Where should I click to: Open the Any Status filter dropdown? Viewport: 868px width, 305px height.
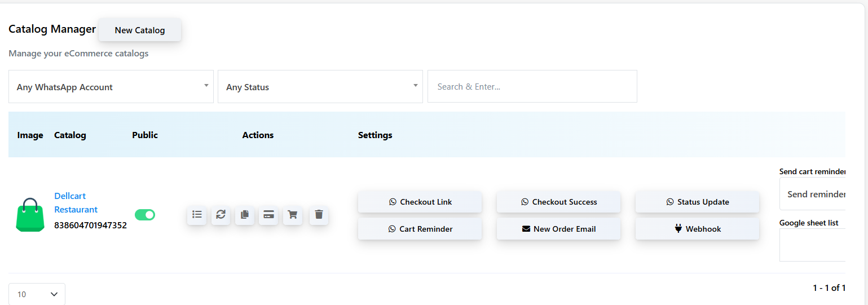click(x=320, y=87)
